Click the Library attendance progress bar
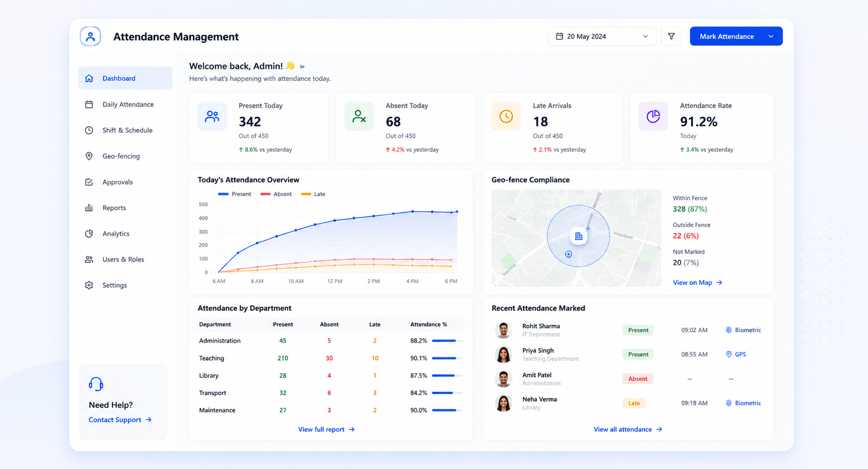 coord(447,376)
